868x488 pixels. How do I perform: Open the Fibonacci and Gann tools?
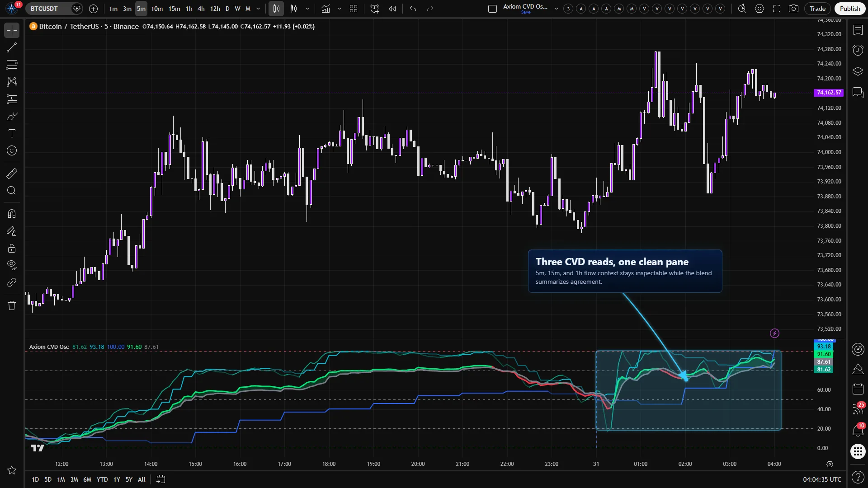[12, 65]
